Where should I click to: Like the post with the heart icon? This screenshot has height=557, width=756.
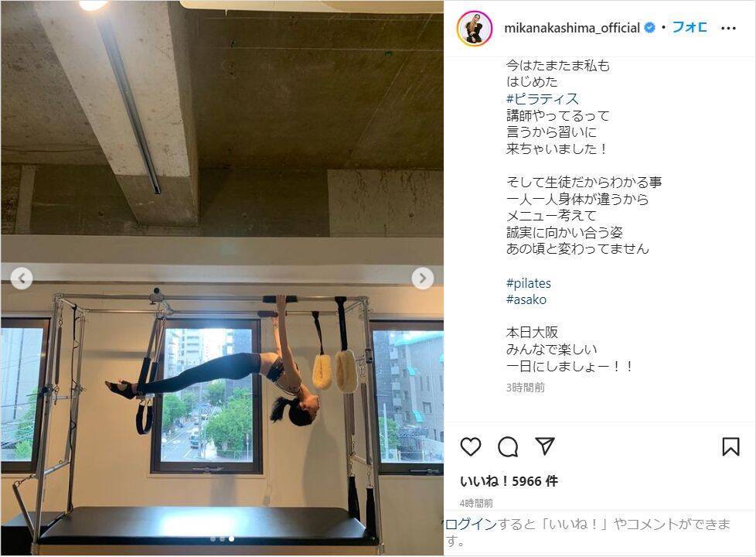471,446
